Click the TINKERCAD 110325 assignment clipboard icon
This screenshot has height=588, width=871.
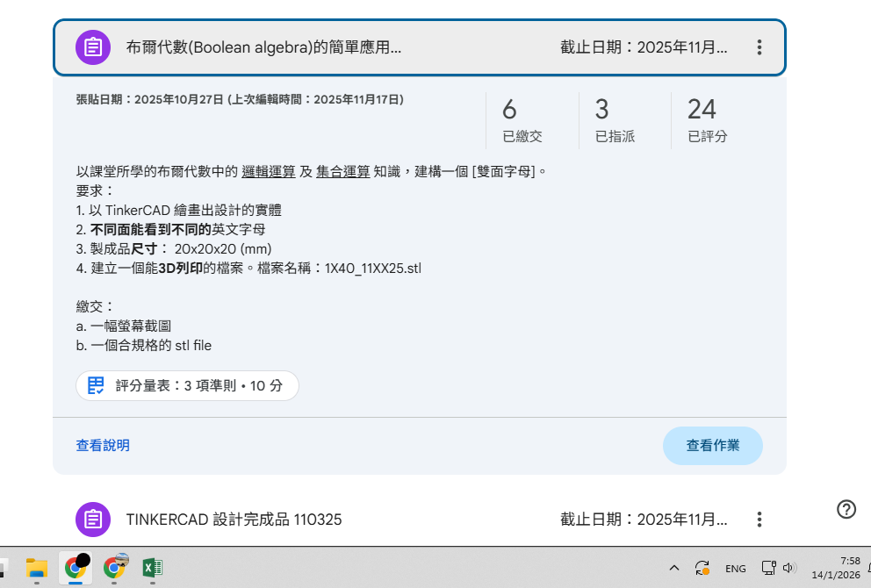(93, 520)
